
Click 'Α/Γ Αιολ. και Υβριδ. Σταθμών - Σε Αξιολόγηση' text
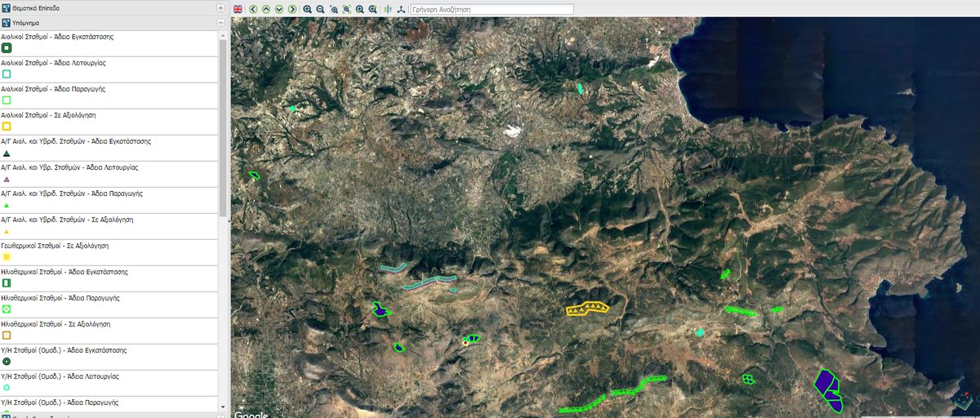tap(67, 220)
